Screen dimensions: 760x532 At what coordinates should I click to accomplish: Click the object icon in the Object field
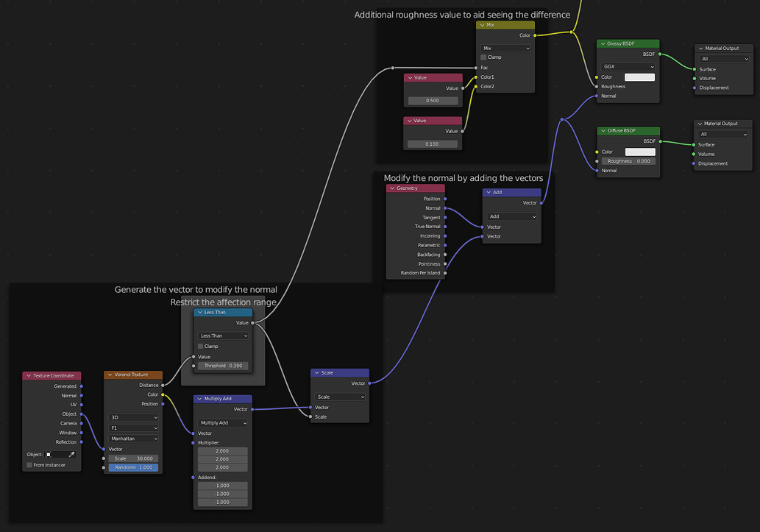point(49,455)
